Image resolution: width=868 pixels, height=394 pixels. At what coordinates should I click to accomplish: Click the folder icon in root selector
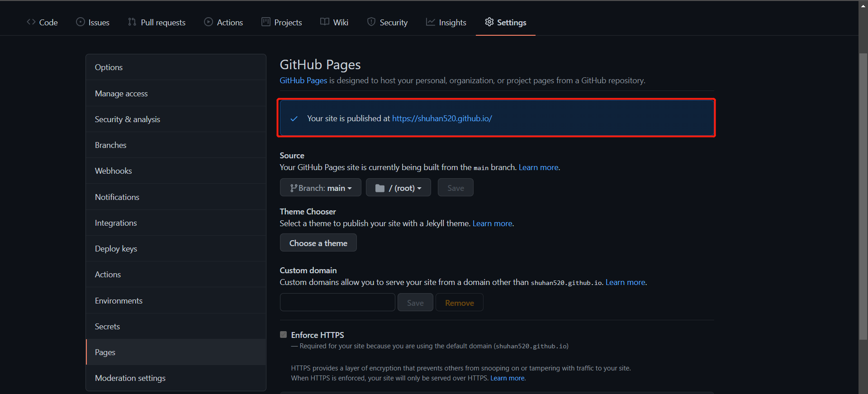coord(380,188)
